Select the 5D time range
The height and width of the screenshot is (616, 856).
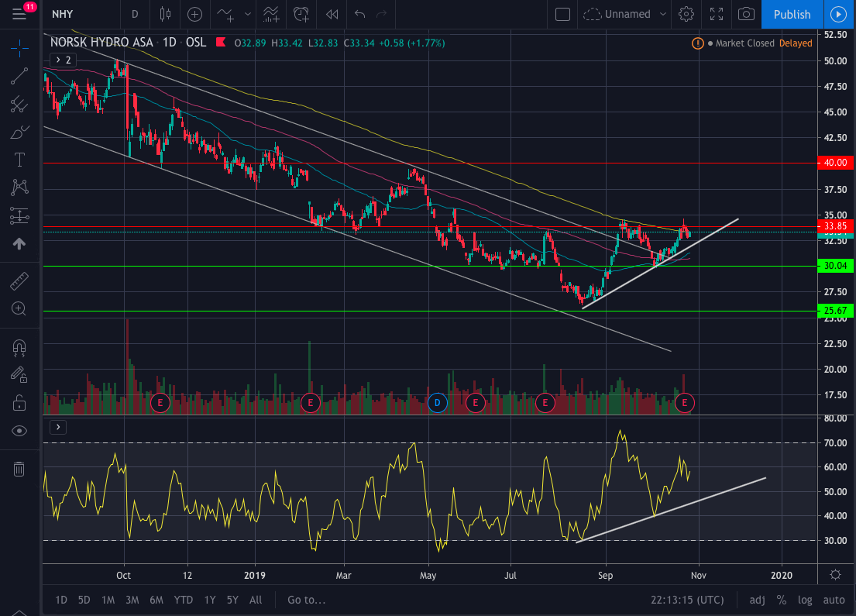[84, 600]
